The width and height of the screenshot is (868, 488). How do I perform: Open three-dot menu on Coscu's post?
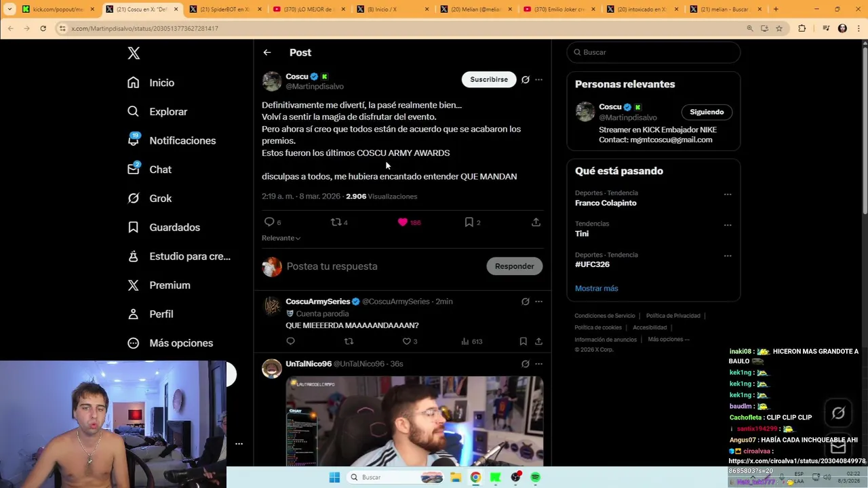click(538, 79)
